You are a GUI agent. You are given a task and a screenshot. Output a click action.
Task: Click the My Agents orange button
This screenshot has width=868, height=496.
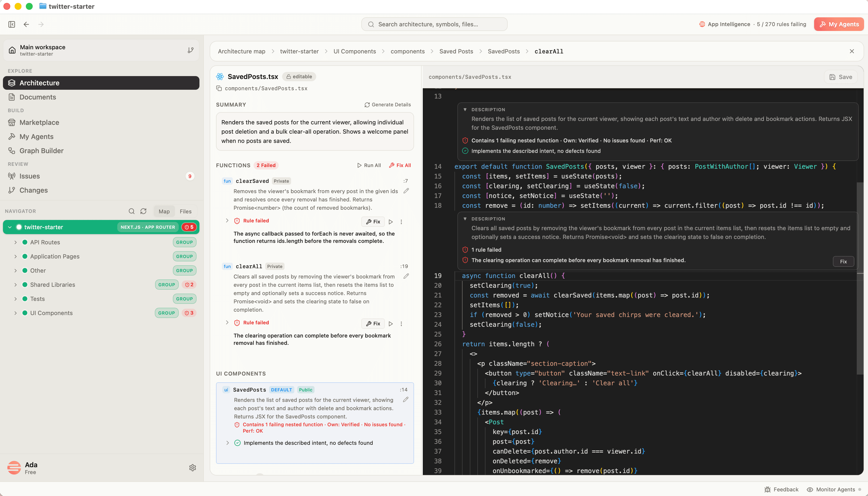[839, 24]
